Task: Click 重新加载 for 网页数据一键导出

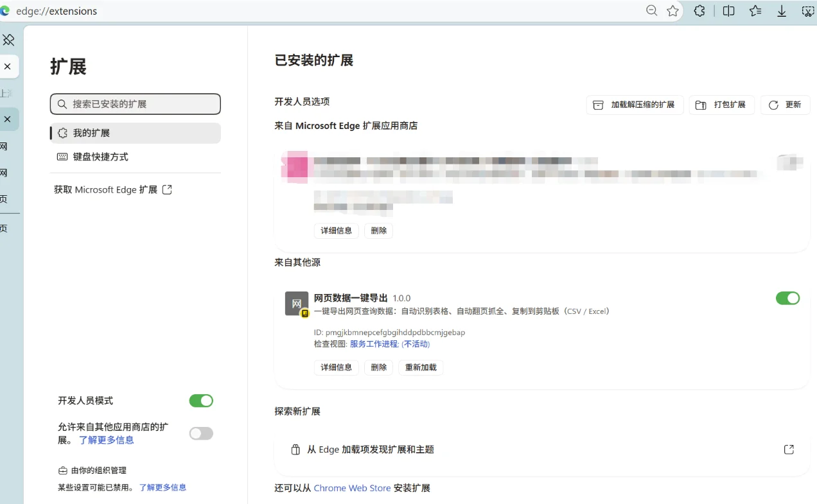Action: (421, 367)
